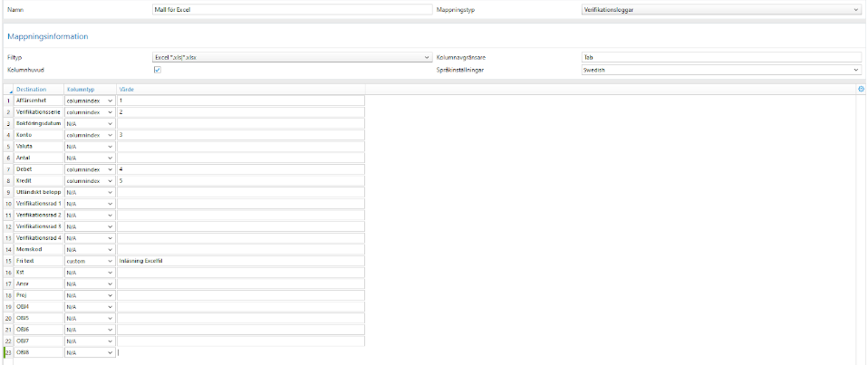Image resolution: width=868 pixels, height=365 pixels.
Task: Expand the Mappningstyp dropdown
Action: point(721,9)
